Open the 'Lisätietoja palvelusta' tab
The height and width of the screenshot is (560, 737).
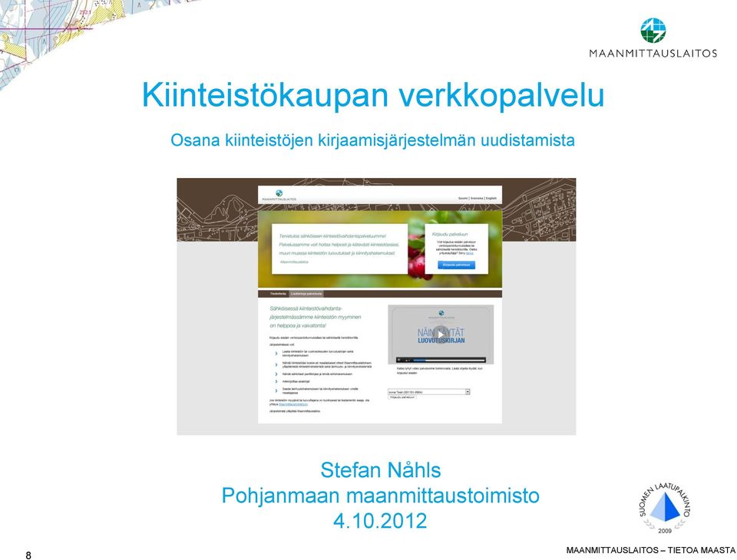pyautogui.click(x=306, y=294)
